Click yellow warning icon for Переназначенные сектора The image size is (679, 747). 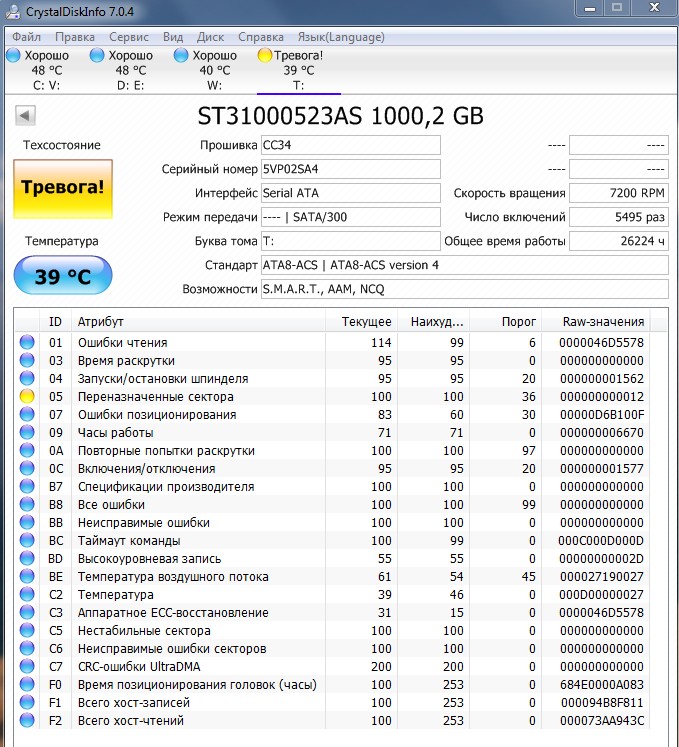pos(27,396)
